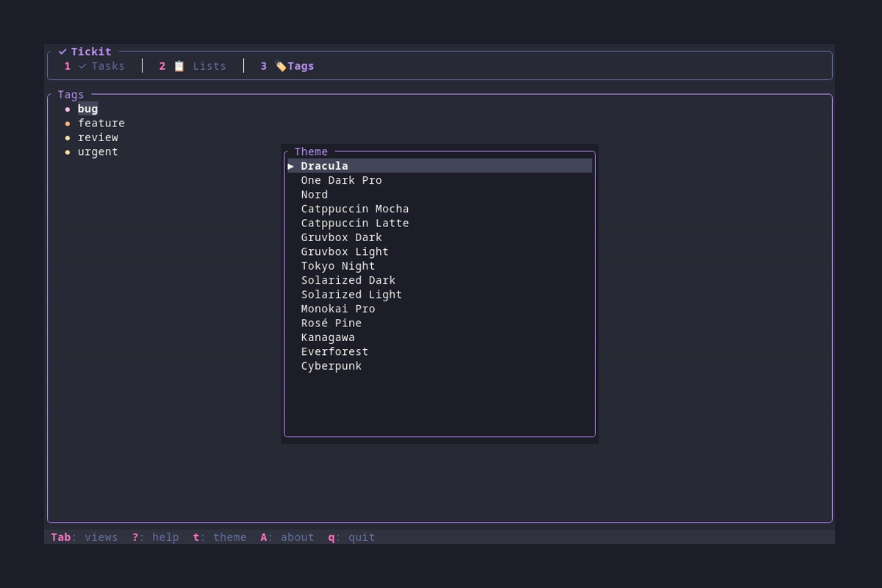This screenshot has width=882, height=588.
Task: Select the bug tag in the Tags list
Action: point(87,109)
